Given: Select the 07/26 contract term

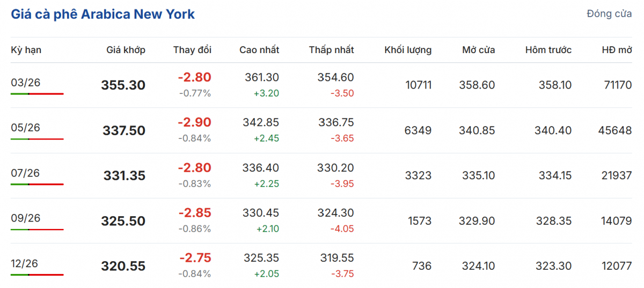Looking at the screenshot, I should pos(26,173).
